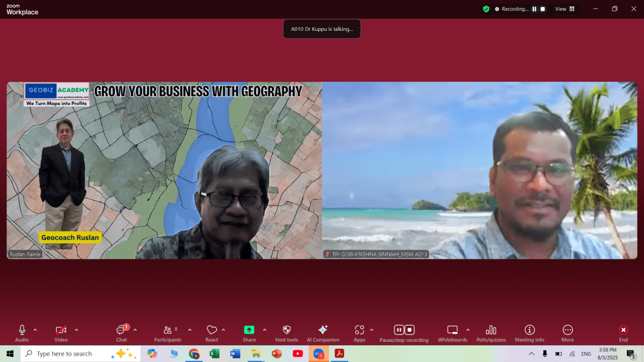Open Host tools shield icon
This screenshot has height=362, width=644.
287,332
